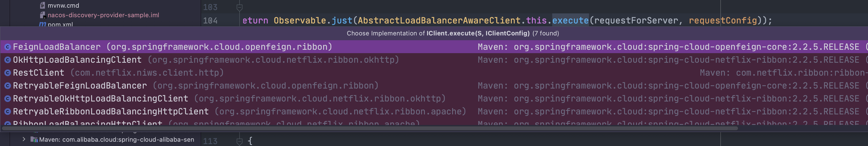Click line number 104 in gutter
This screenshot has width=868, height=146.
click(210, 21)
